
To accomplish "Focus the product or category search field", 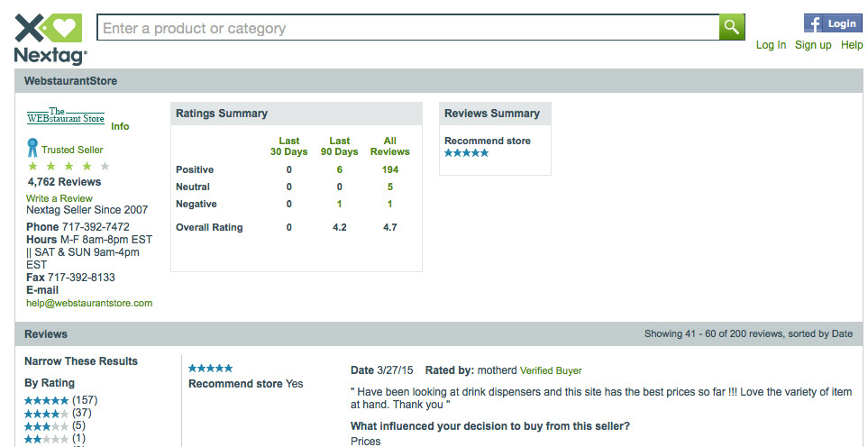I will [x=408, y=28].
